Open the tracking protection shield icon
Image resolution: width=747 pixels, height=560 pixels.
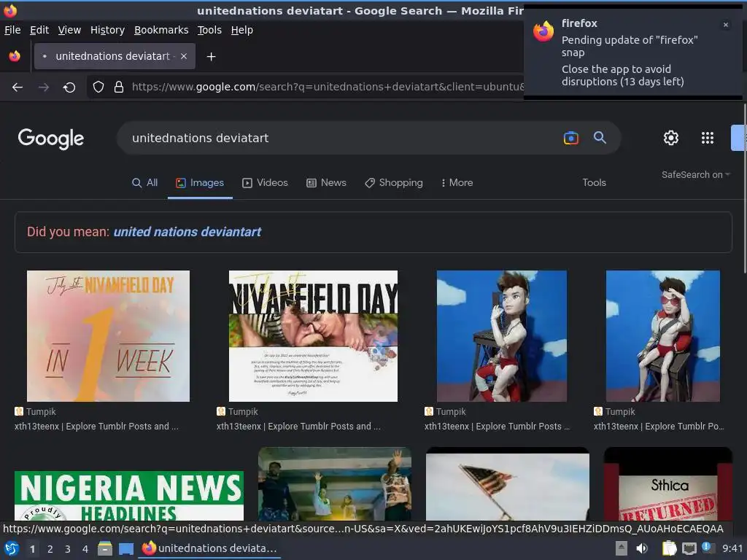(98, 87)
